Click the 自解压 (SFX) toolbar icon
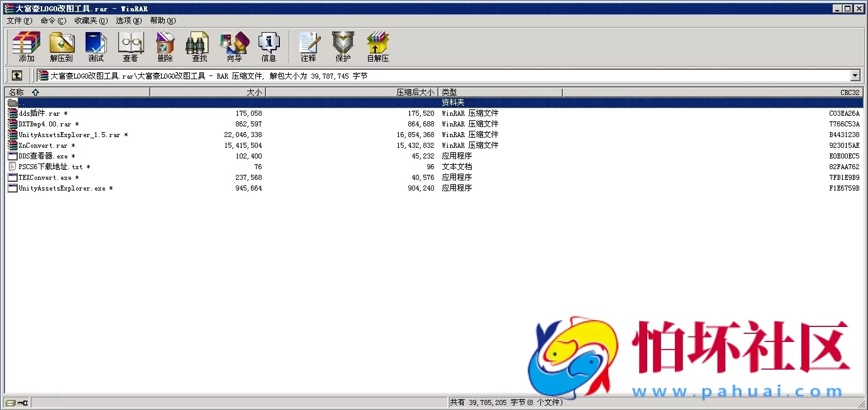 tap(377, 47)
